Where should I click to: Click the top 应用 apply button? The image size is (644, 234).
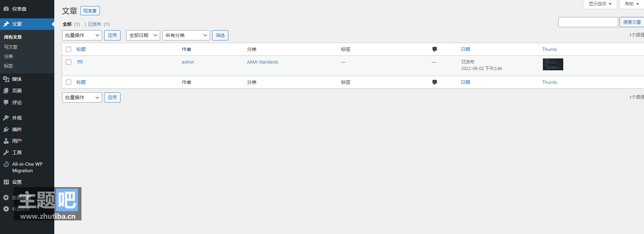(112, 35)
